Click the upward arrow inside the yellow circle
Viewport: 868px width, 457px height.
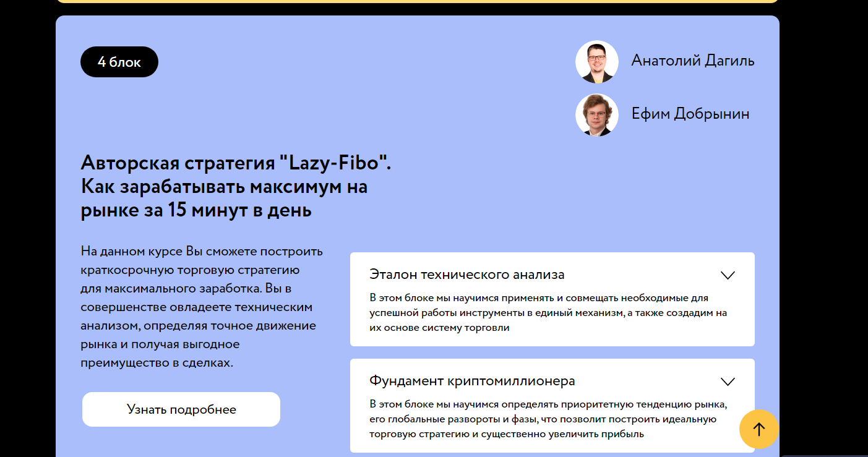[758, 429]
